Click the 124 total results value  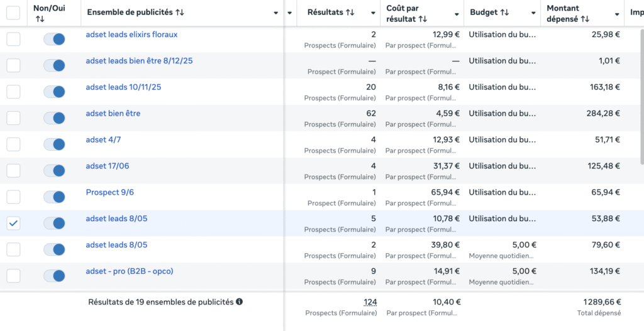[370, 302]
